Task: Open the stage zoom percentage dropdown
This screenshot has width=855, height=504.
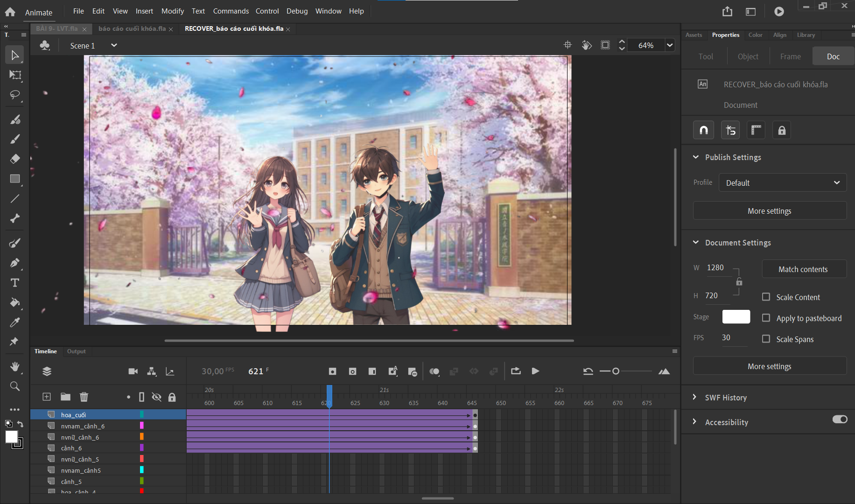Action: (x=669, y=45)
